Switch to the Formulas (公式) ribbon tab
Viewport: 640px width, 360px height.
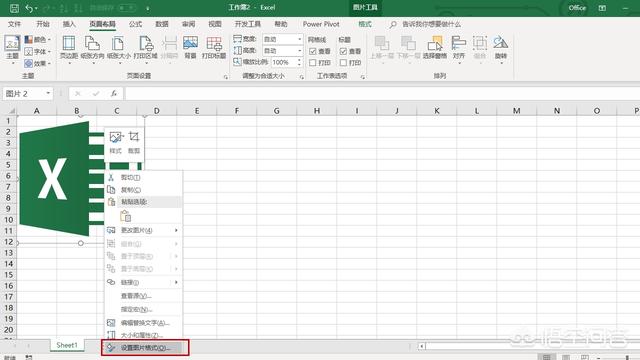pos(135,24)
